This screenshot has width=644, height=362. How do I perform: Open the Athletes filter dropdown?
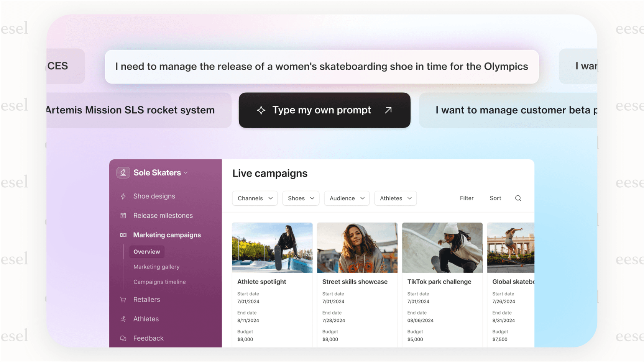[x=395, y=198]
